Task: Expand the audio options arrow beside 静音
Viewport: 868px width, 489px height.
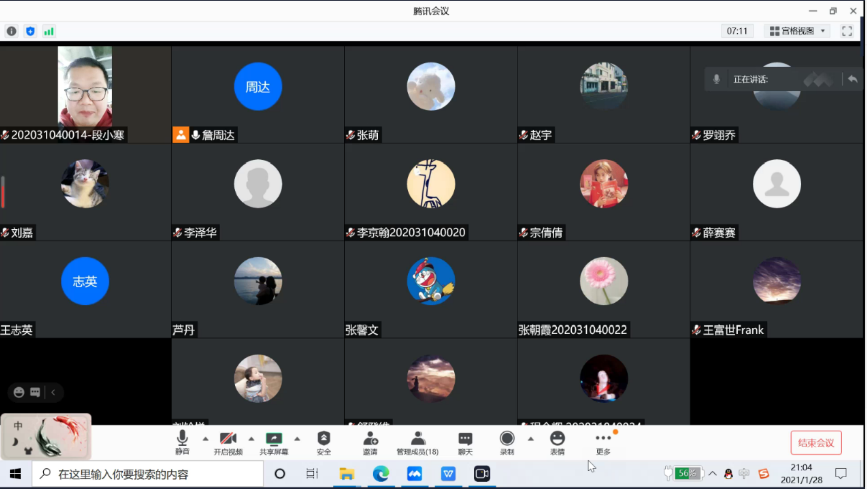Action: (205, 439)
